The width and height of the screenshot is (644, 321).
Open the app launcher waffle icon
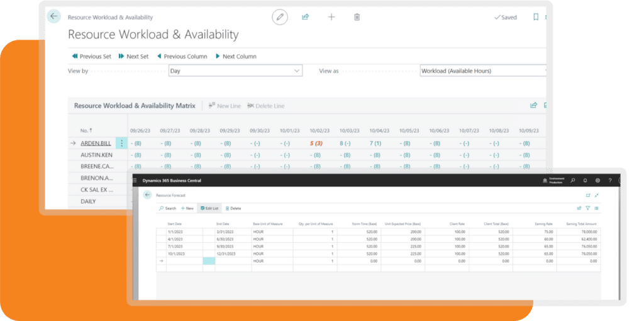click(x=135, y=181)
